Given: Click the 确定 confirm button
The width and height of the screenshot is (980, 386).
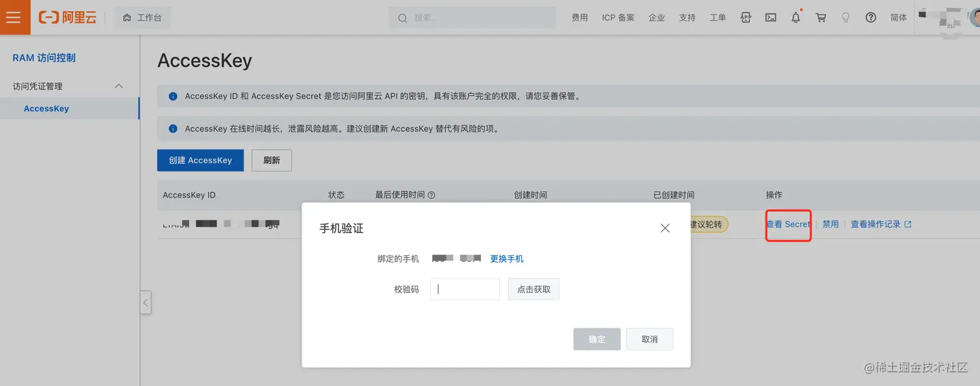Looking at the screenshot, I should (x=597, y=339).
